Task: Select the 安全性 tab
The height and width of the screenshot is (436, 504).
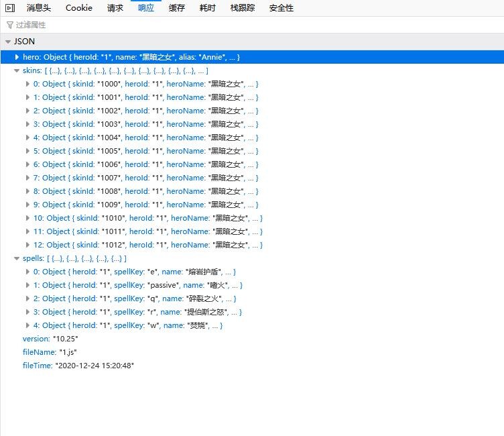Action: pyautogui.click(x=281, y=8)
